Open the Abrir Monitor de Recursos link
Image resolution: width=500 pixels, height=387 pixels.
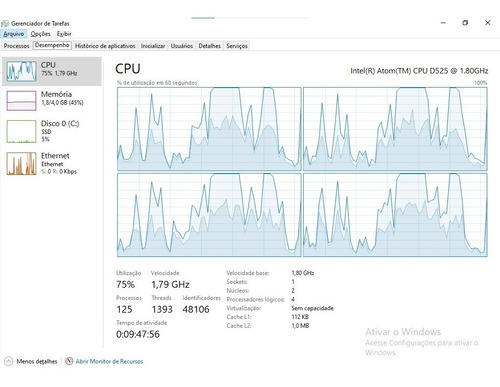pos(109,361)
